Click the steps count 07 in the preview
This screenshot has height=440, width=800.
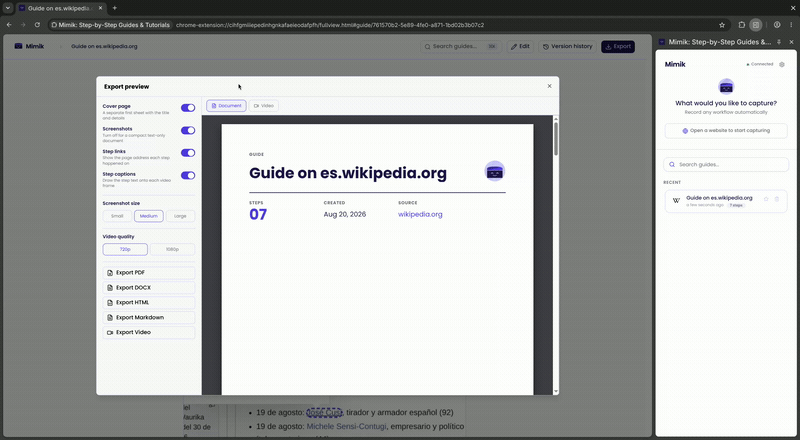[258, 214]
